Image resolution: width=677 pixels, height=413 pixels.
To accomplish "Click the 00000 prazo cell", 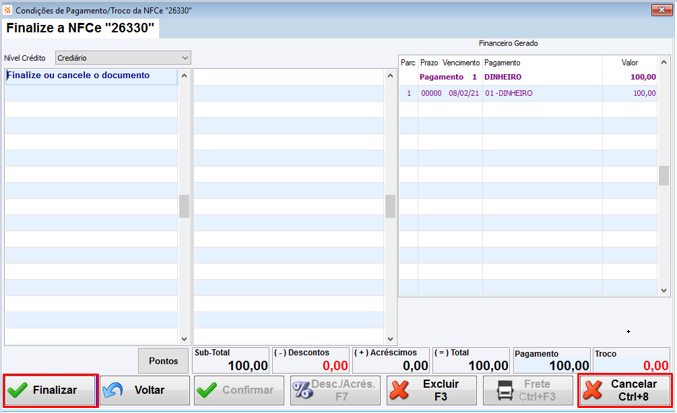I will pos(431,93).
